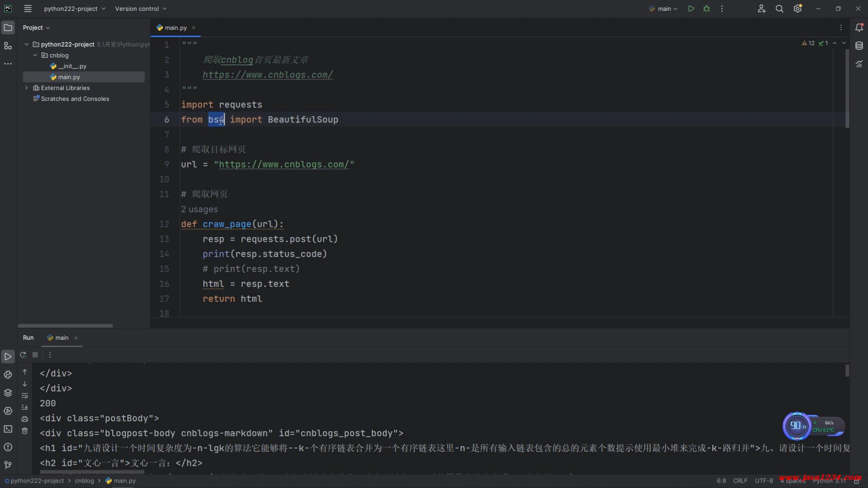This screenshot has height=488, width=868.
Task: Change UTF-8 file encoding
Action: click(764, 481)
